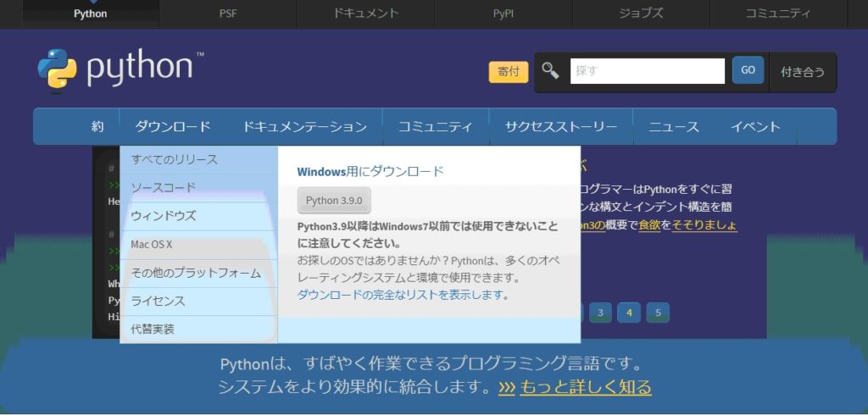Open the サクセスストーリー navigation menu

coord(561,127)
